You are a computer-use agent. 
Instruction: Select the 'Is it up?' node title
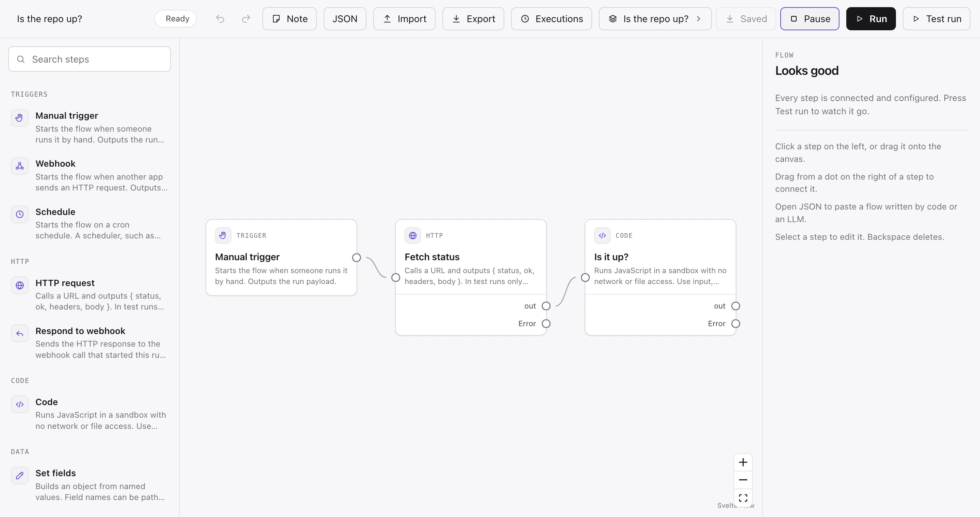click(611, 257)
